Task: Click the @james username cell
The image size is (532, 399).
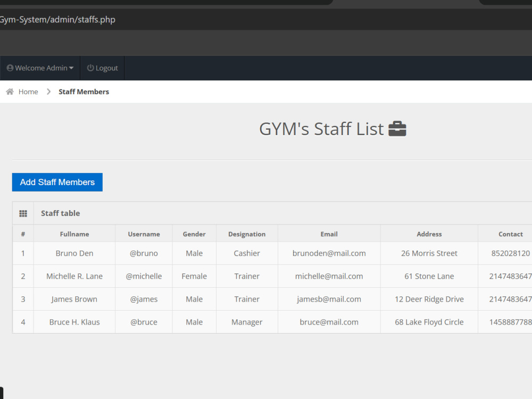Action: click(x=144, y=299)
